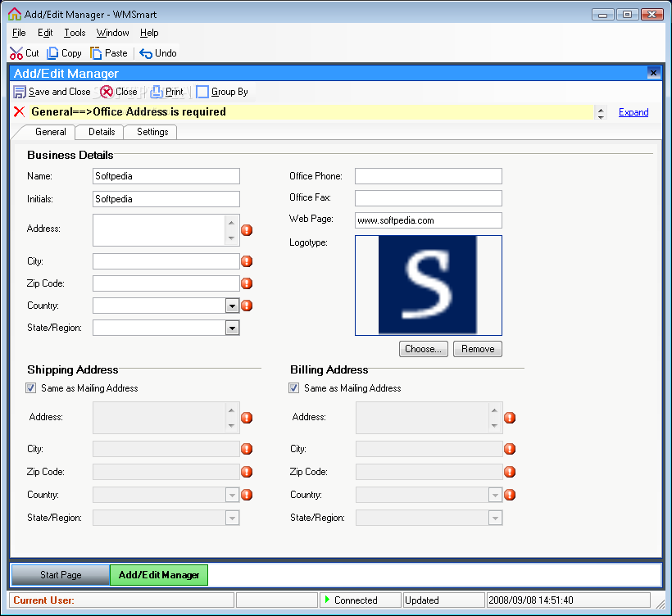
Task: Open the Tools menu
Action: point(75,33)
